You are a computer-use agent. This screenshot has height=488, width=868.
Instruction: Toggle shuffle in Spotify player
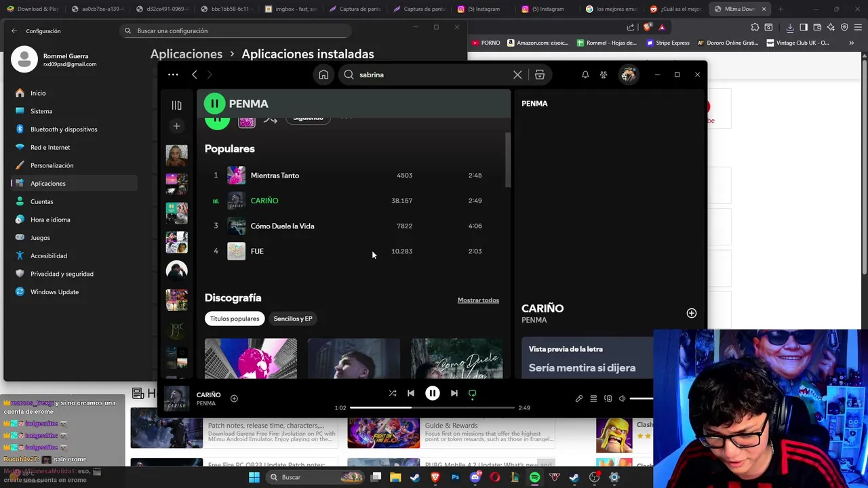(393, 393)
